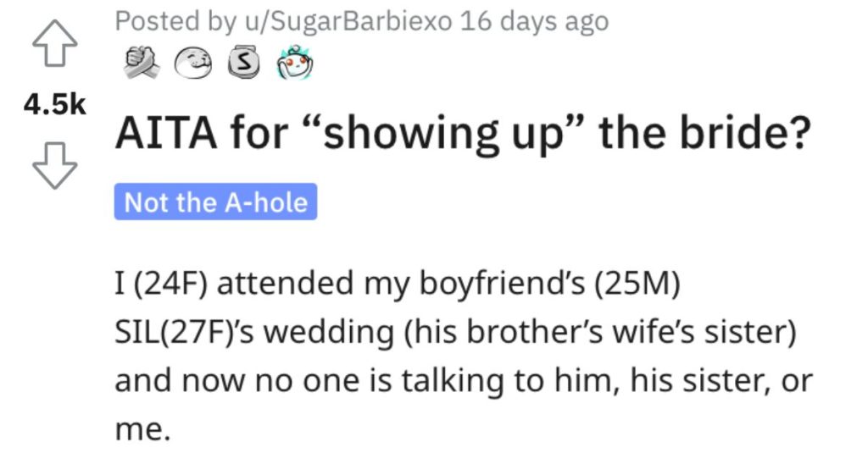The width and height of the screenshot is (868, 453).
Task: Click the 16 days ago timestamp
Action: 534,21
